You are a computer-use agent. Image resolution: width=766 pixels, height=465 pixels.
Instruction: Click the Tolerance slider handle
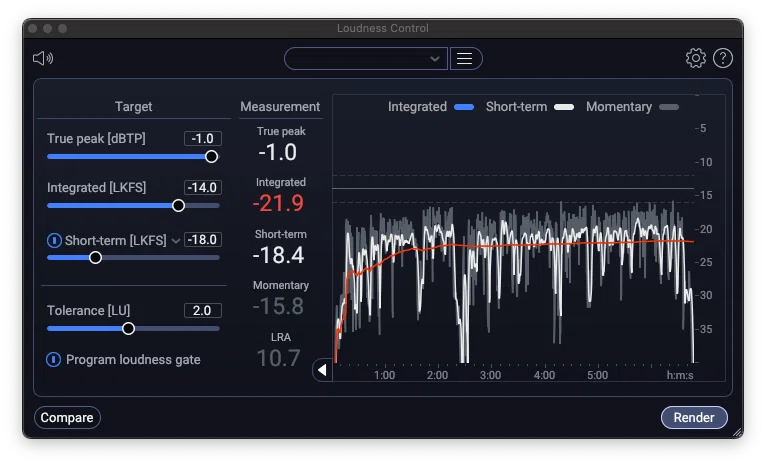(128, 329)
